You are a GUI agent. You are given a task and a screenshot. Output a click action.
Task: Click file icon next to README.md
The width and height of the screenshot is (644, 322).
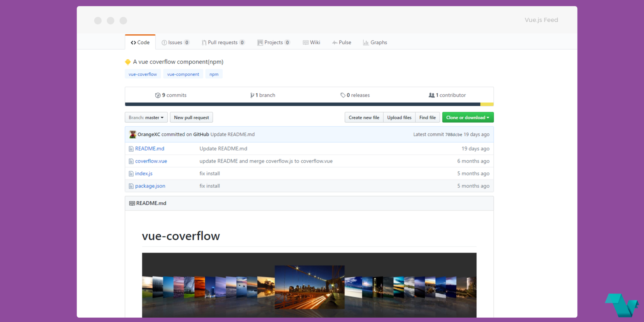pyautogui.click(x=131, y=149)
